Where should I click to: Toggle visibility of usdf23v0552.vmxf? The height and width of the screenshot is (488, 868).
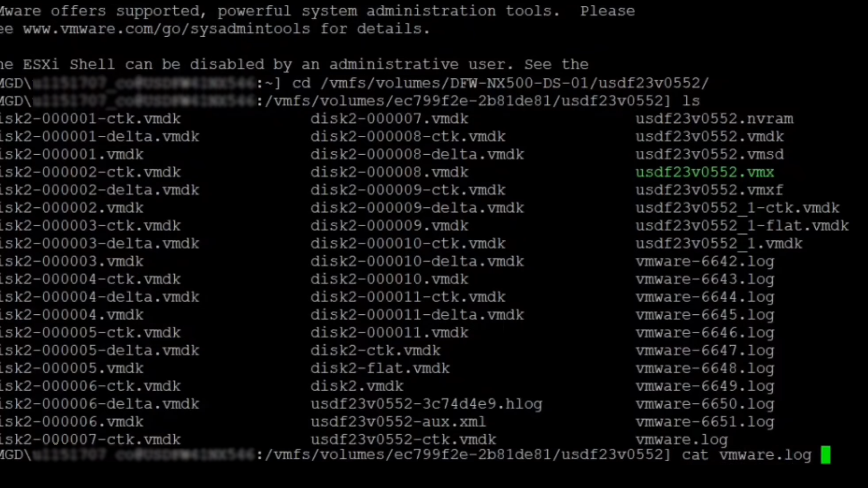(x=710, y=190)
